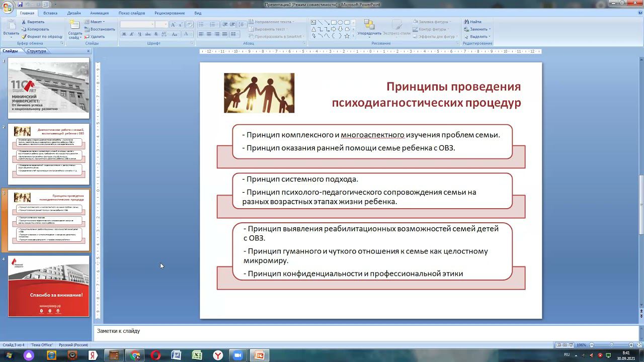Open the font color dropdown

(187, 34)
